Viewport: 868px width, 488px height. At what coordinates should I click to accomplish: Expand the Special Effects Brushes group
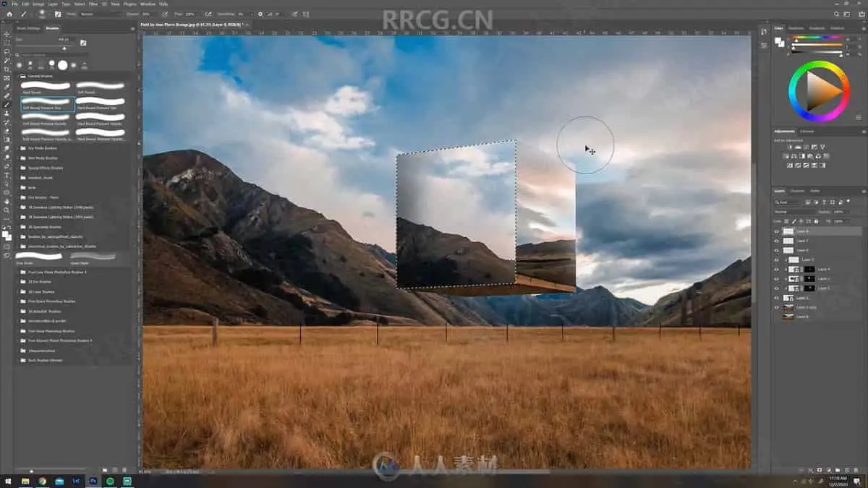coord(18,168)
